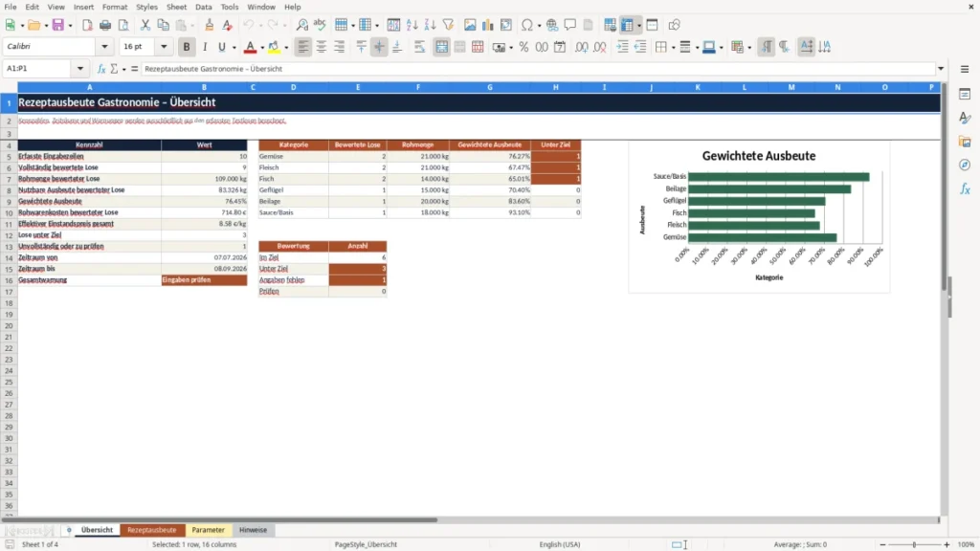980x551 pixels.
Task: Toggle Italic text style
Action: pyautogui.click(x=205, y=47)
